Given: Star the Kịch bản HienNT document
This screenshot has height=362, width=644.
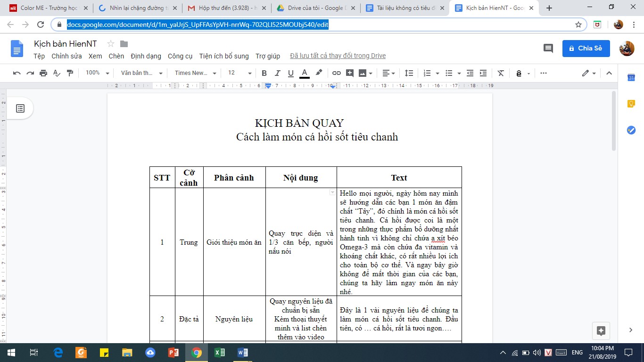Looking at the screenshot, I should (111, 44).
